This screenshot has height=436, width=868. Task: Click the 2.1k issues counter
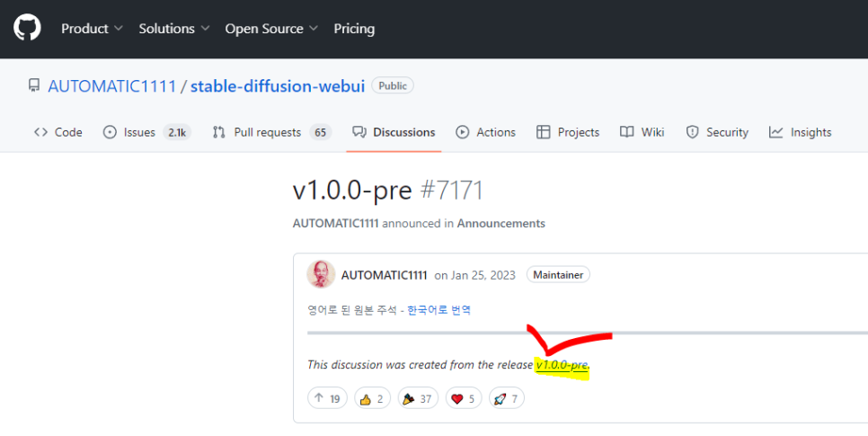point(177,132)
